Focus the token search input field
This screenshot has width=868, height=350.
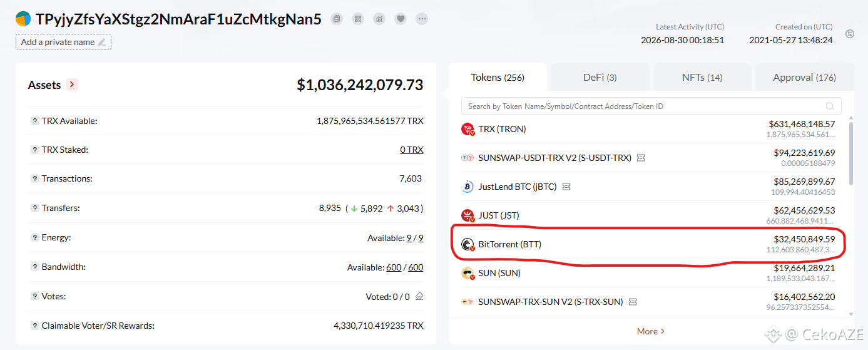tap(651, 106)
